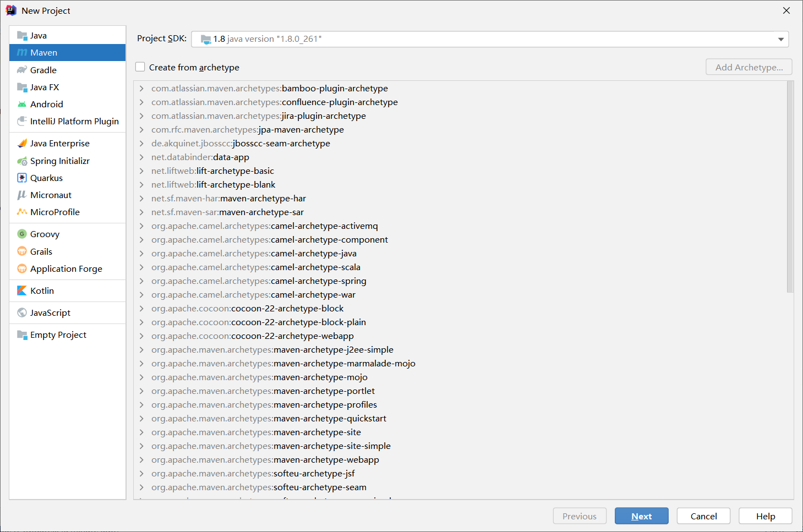Open the Project SDK dropdown

780,39
